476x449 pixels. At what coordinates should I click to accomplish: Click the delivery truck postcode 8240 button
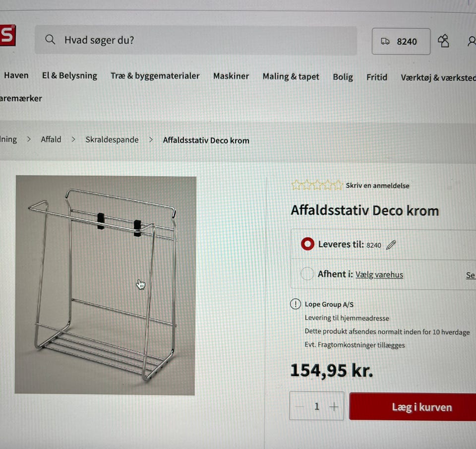tap(401, 41)
